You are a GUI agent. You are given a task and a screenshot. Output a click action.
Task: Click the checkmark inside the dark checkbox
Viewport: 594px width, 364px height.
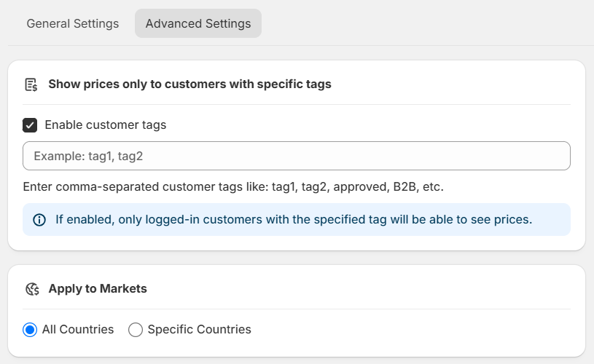click(x=30, y=125)
